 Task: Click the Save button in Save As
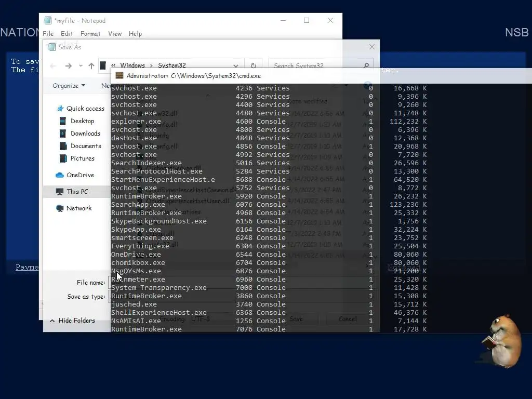pos(296,319)
